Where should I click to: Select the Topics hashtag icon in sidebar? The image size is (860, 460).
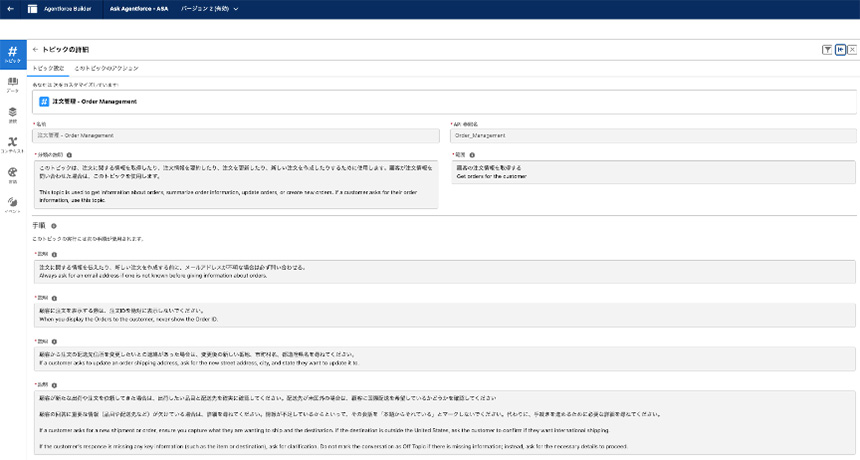[x=12, y=53]
